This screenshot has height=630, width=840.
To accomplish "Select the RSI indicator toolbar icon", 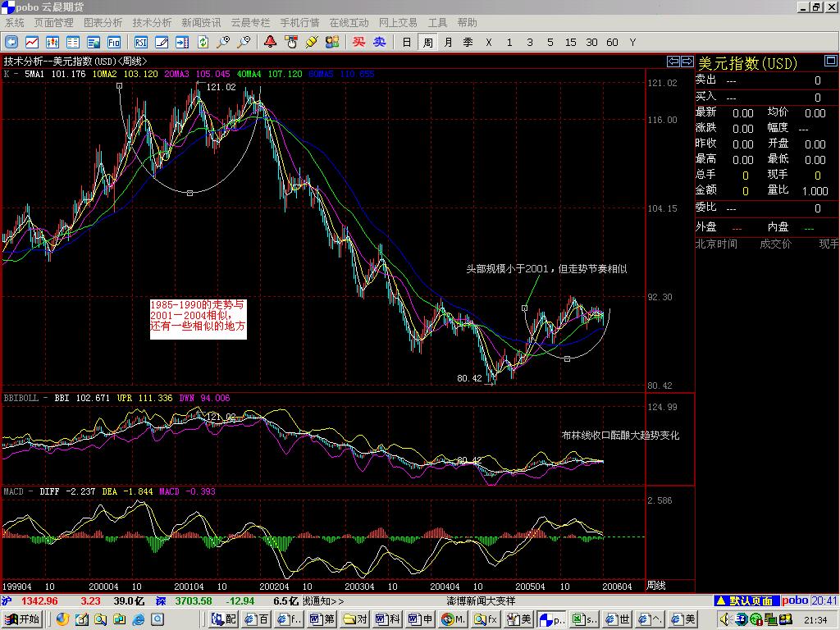I will click(x=141, y=42).
